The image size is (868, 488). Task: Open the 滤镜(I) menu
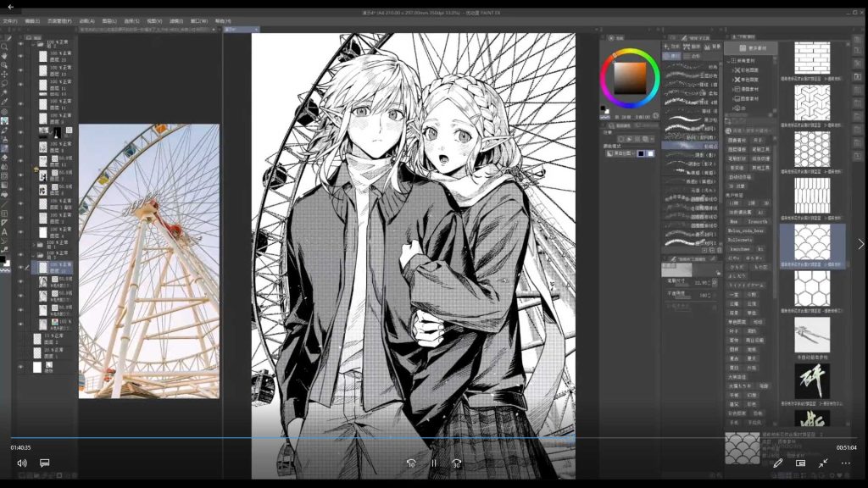tap(175, 20)
